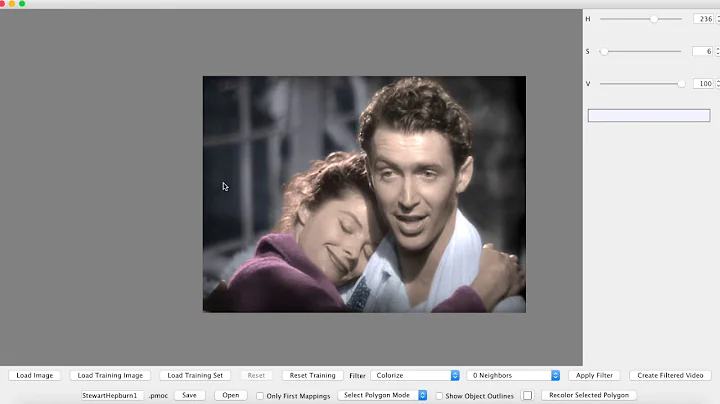Viewport: 720px width, 404px height.
Task: Enable Only First Mappings checkbox
Action: (x=260, y=396)
